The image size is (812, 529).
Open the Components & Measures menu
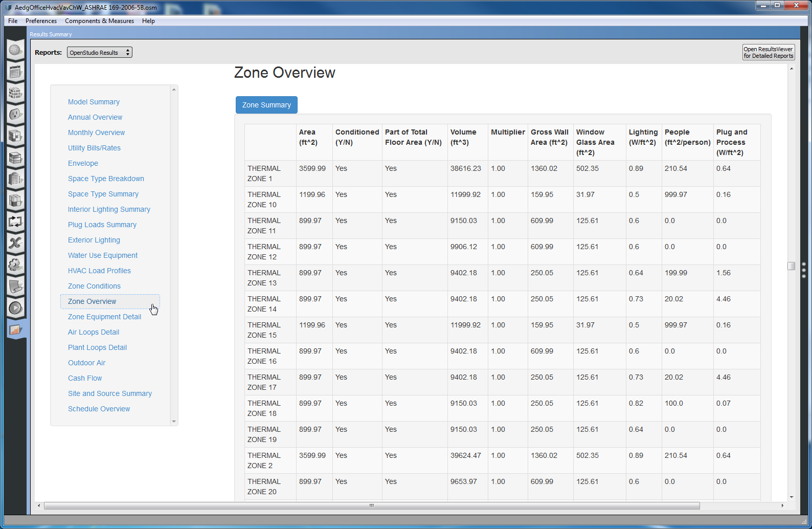(99, 21)
